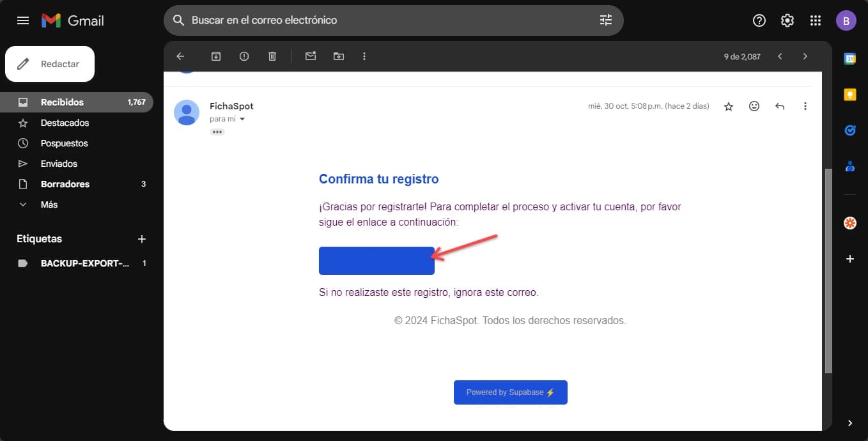Delete the open email
Screen dimensions: 868x441
point(272,56)
